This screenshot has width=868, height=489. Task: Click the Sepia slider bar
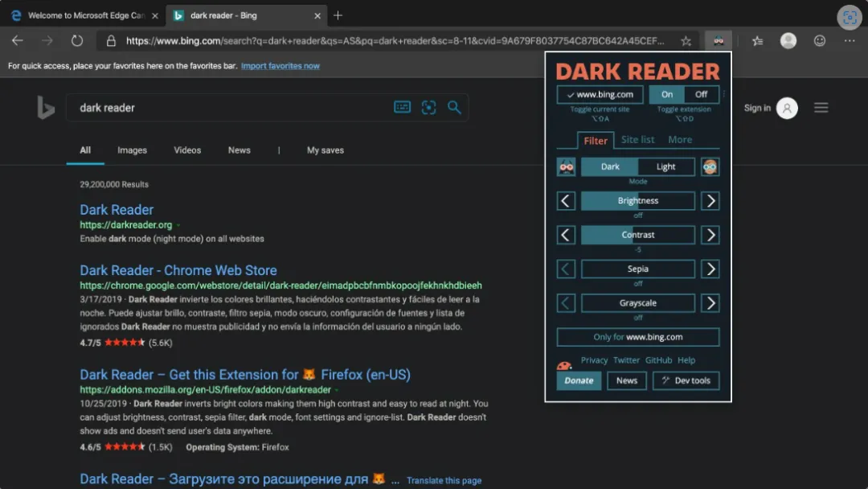[x=637, y=269]
